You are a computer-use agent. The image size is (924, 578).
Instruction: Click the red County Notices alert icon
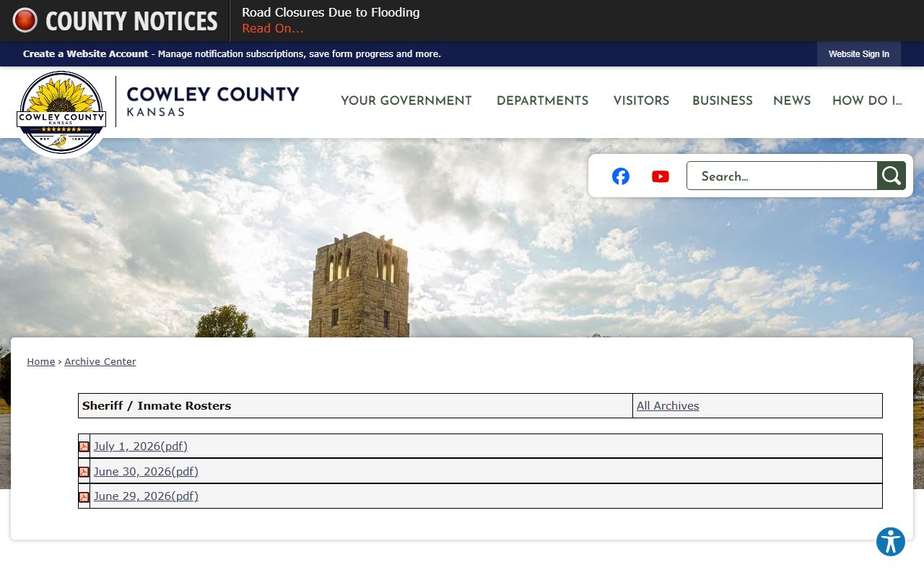[25, 20]
